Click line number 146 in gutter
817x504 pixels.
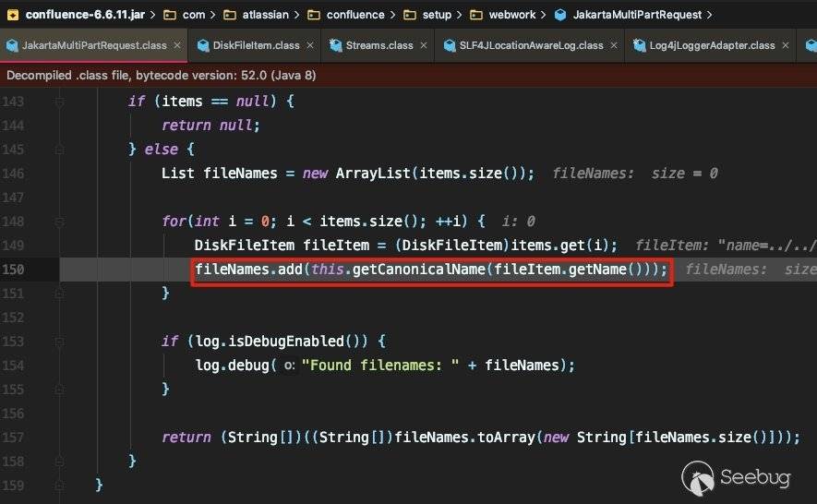[13, 174]
